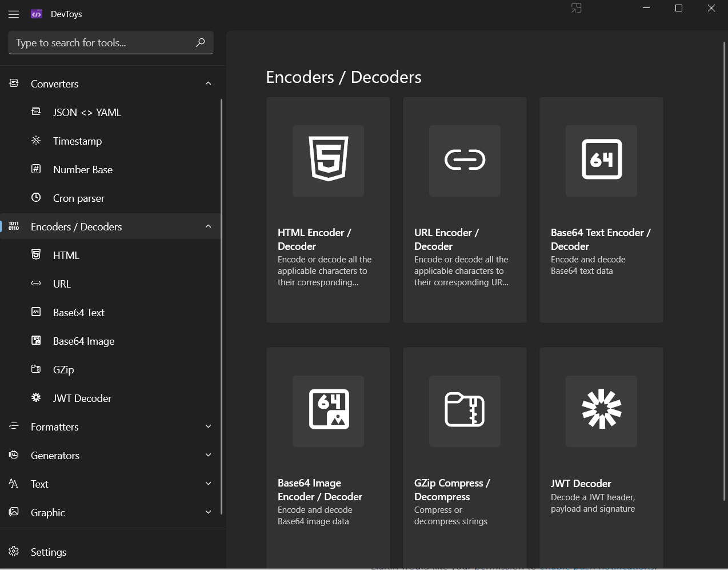The height and width of the screenshot is (570, 728).
Task: Select the Generators category label
Action: (55, 456)
